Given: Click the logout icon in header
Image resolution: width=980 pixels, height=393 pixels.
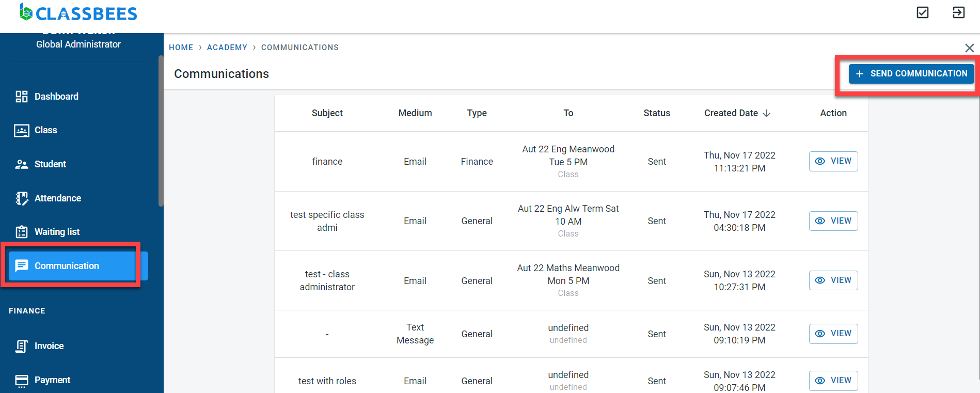Looking at the screenshot, I should [x=958, y=12].
